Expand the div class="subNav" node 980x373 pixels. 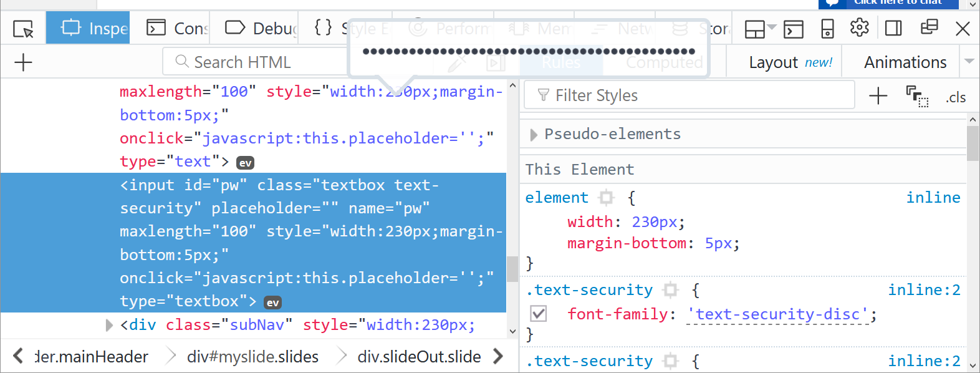[x=109, y=325]
